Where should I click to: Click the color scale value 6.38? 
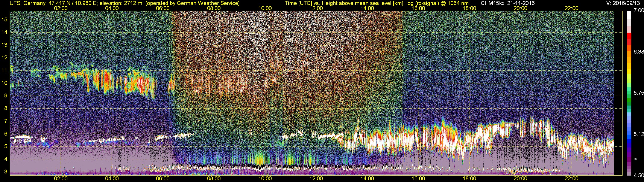[x=639, y=52]
